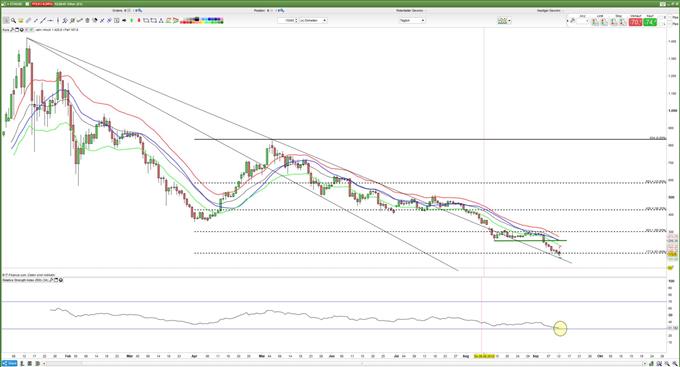
Task: Expand the units dropdown beside quantity field
Action: [x=313, y=20]
